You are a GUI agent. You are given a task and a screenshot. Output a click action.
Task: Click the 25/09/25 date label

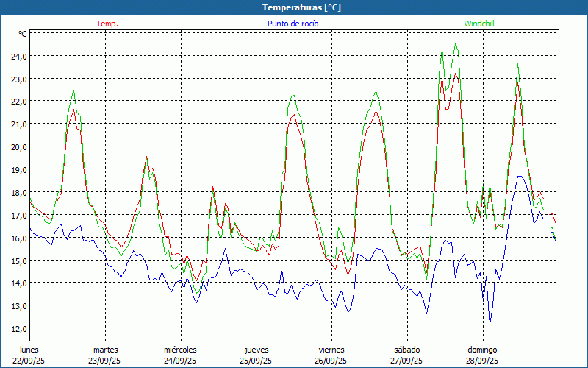point(256,361)
